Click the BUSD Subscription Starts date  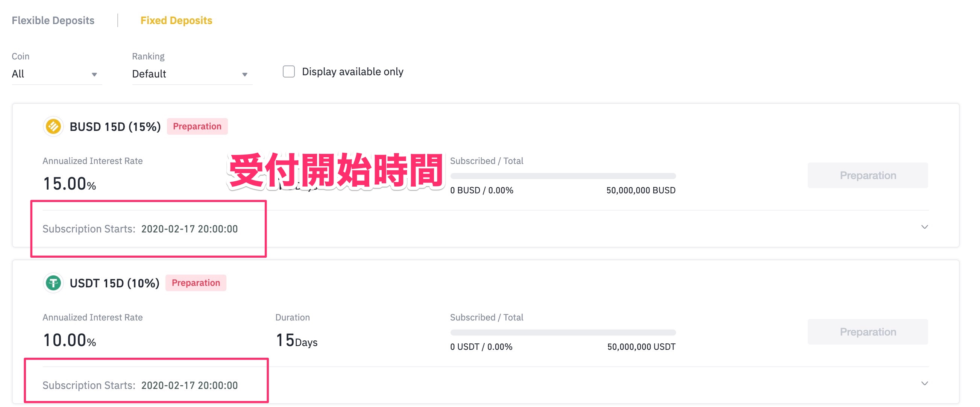[x=189, y=229]
